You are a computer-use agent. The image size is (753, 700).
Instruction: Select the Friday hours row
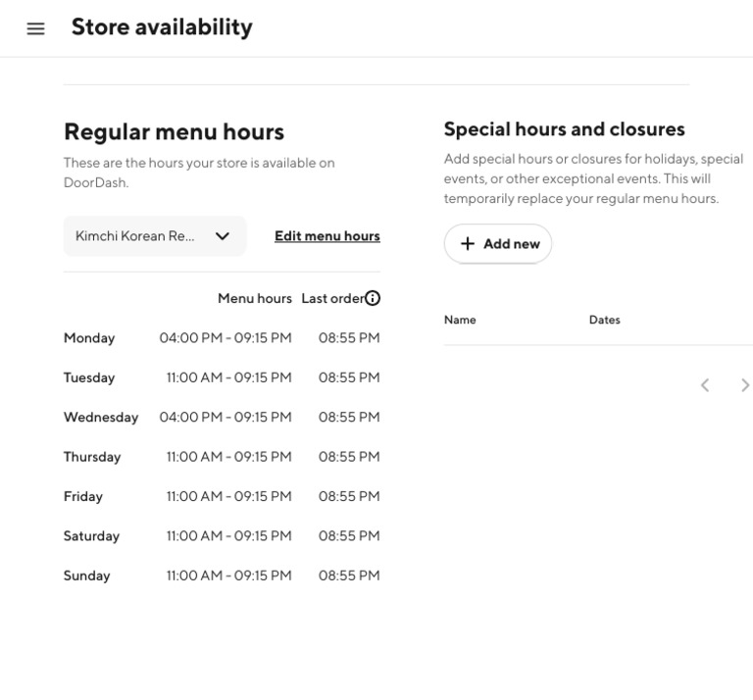(222, 496)
